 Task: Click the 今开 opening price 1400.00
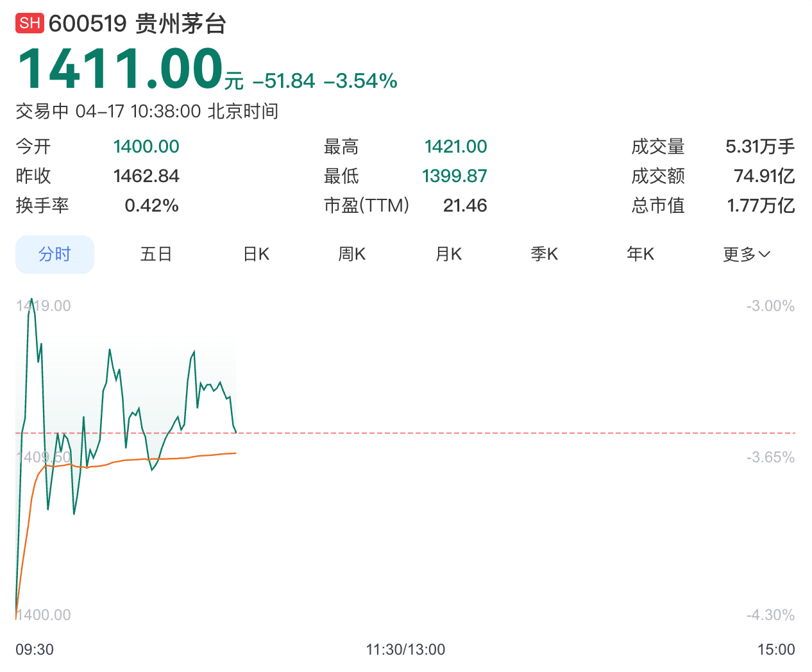146,147
